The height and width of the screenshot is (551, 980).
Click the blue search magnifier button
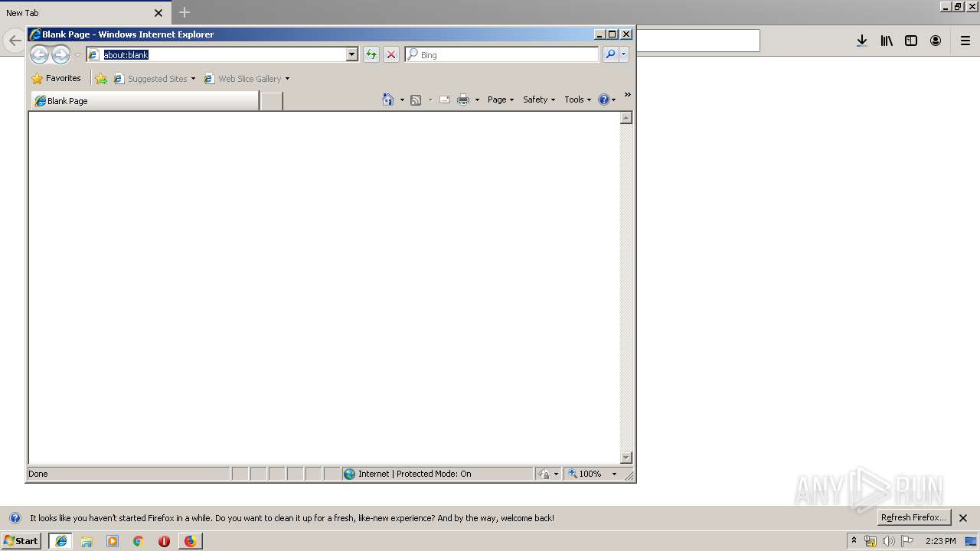[610, 54]
